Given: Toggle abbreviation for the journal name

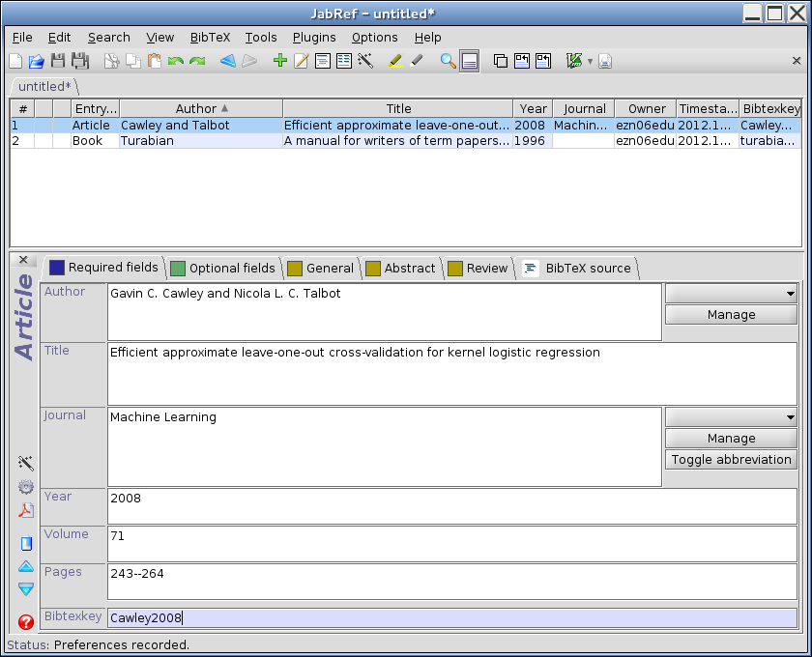Looking at the screenshot, I should (731, 460).
